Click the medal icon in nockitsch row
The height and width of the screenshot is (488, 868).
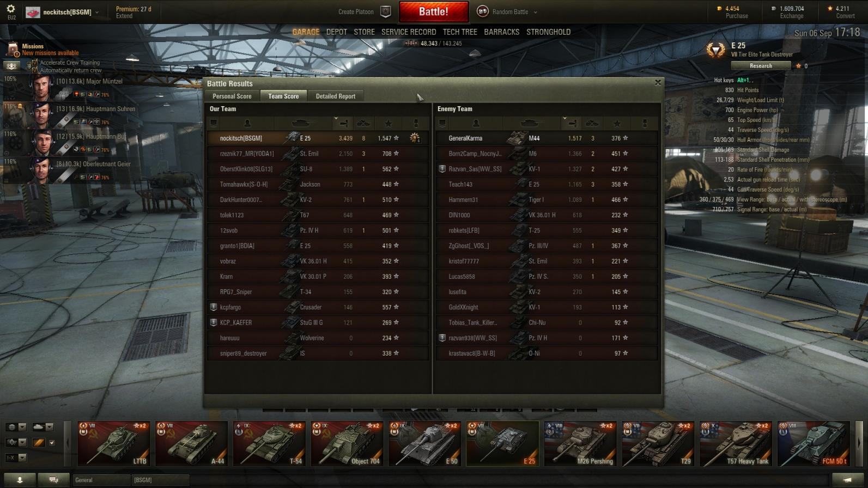coord(415,138)
